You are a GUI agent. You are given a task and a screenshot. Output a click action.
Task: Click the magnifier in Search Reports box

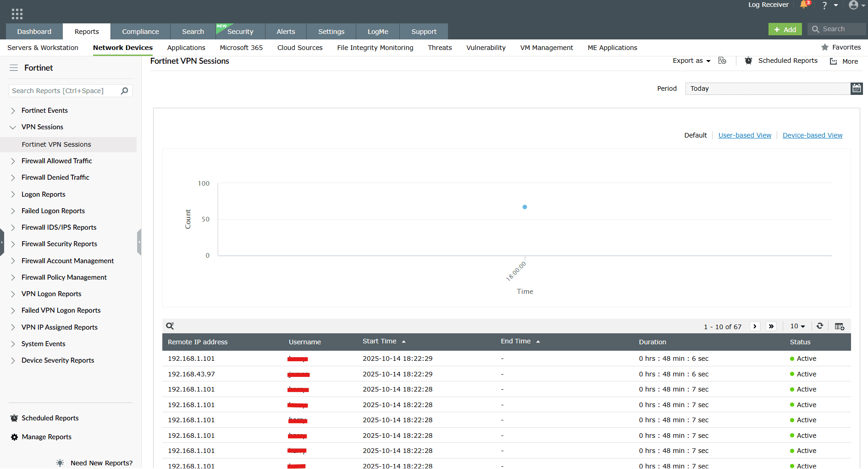click(x=124, y=91)
